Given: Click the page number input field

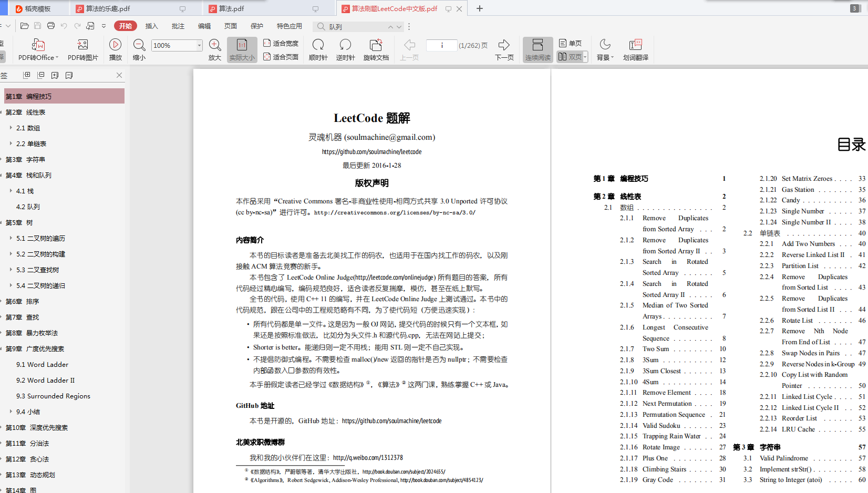Looking at the screenshot, I should pos(441,45).
